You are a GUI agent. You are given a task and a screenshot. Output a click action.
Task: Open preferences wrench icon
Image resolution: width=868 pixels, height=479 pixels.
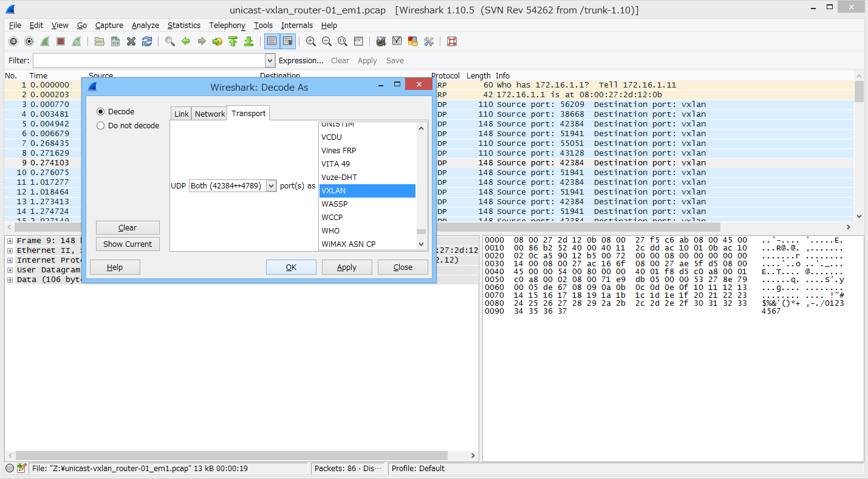(x=429, y=41)
